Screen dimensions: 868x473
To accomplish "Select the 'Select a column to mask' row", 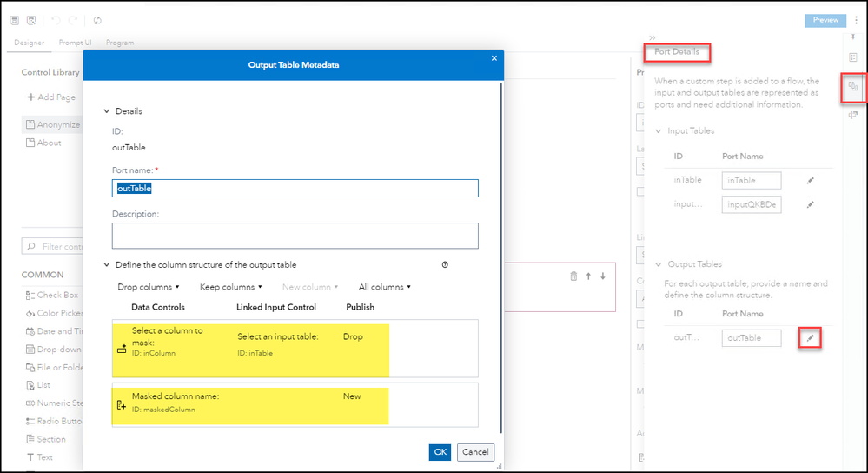I will pos(295,349).
